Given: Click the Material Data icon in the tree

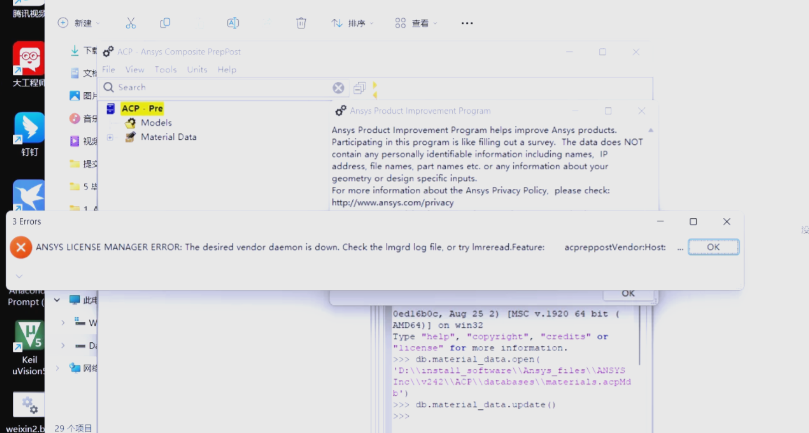Looking at the screenshot, I should click(130, 137).
